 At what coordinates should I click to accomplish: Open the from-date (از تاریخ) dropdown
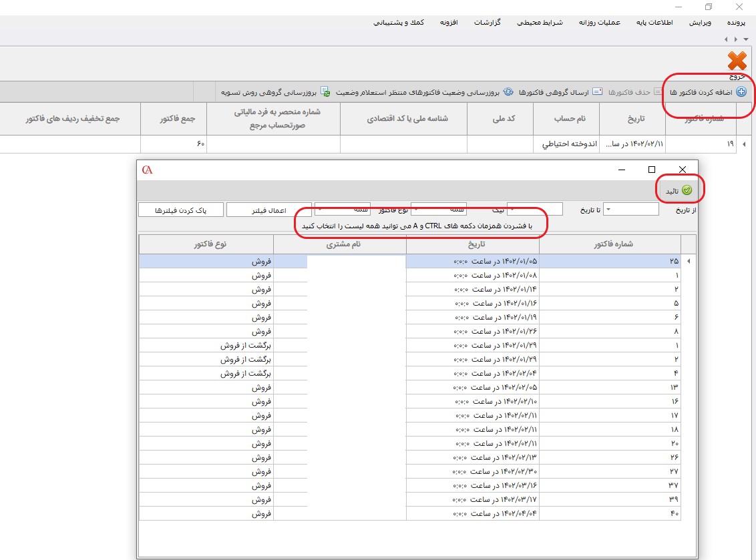608,210
